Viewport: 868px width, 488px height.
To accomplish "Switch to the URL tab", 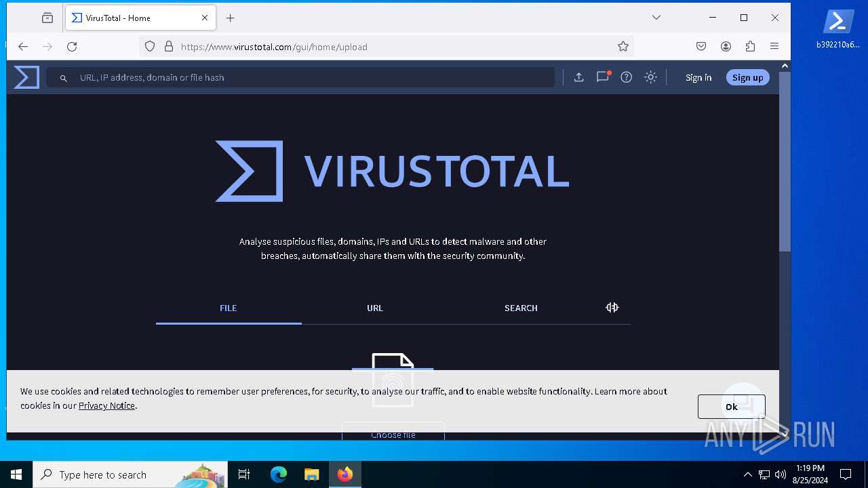I will [x=375, y=308].
